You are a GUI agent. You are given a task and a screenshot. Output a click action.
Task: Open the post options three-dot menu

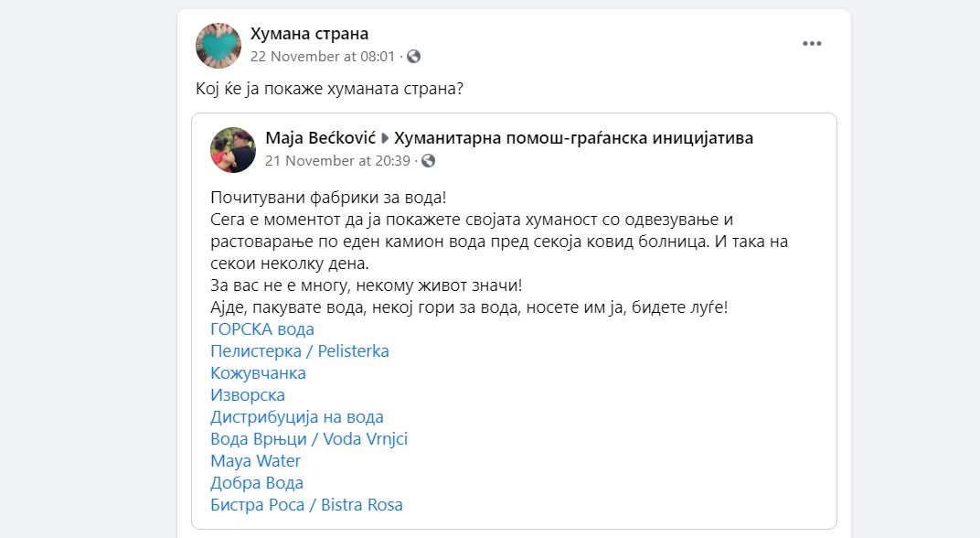click(812, 43)
